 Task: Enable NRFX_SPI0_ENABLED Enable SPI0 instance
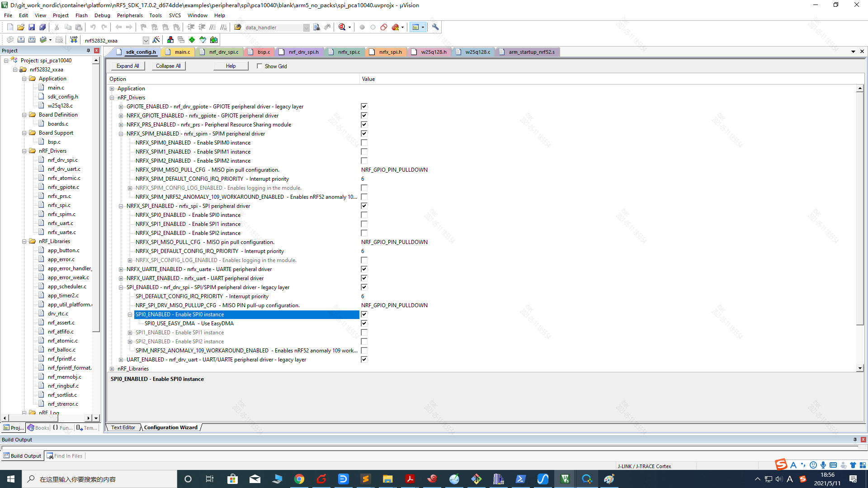[364, 215]
